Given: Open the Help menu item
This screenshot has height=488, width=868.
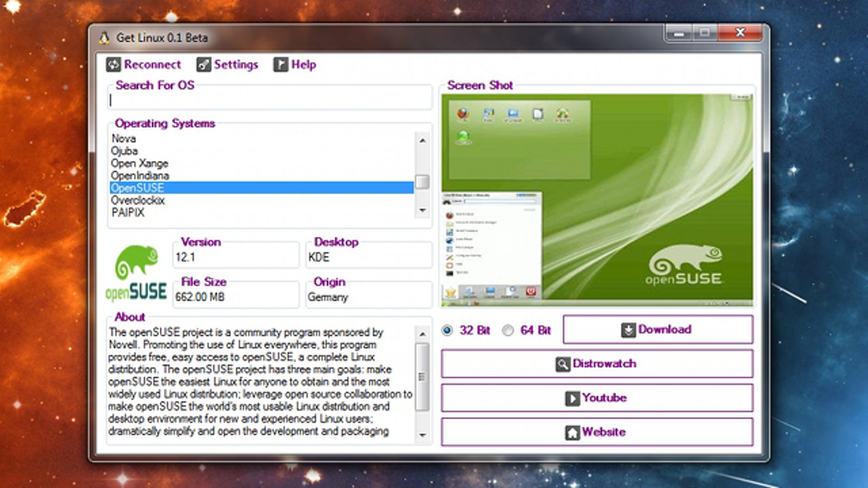Looking at the screenshot, I should coord(295,65).
